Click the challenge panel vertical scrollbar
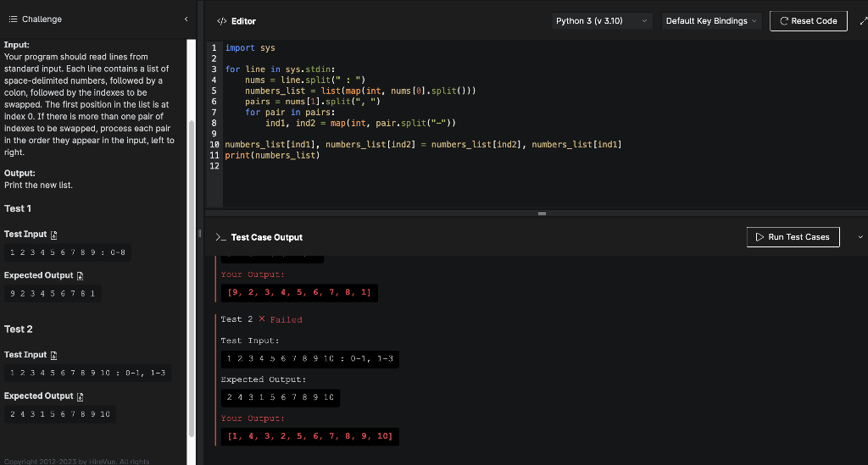 [x=192, y=279]
